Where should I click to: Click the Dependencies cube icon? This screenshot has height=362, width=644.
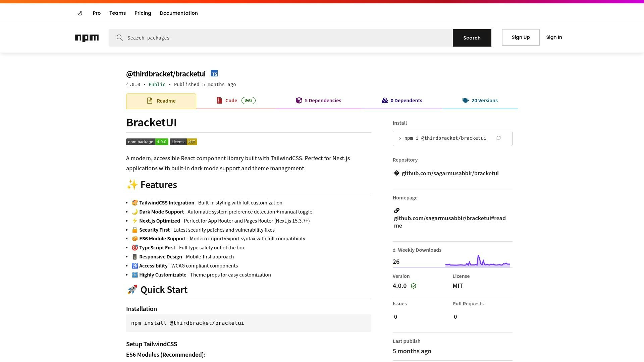[x=299, y=101]
